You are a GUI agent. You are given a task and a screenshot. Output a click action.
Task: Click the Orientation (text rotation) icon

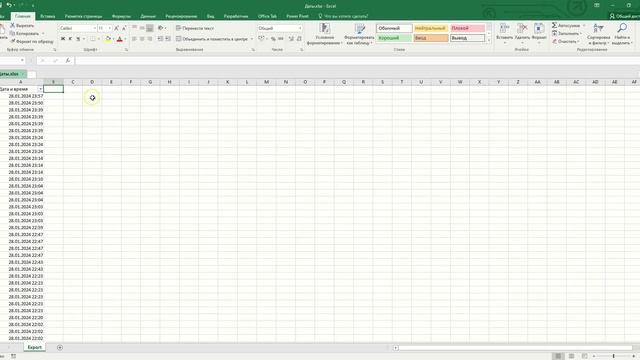tap(160, 28)
